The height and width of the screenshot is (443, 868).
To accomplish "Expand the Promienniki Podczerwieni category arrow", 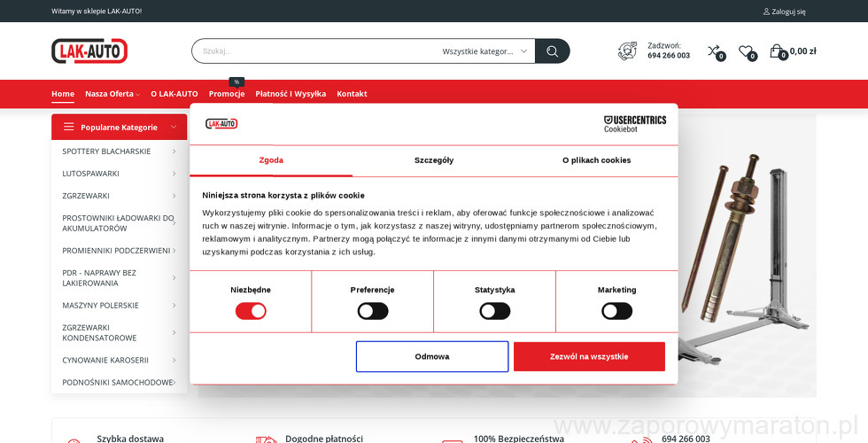I will coord(174,250).
